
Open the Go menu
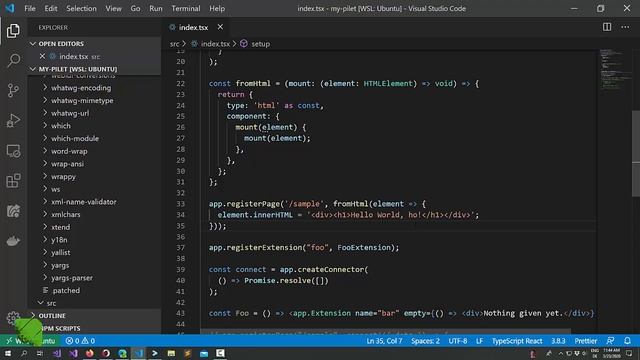point(136,8)
